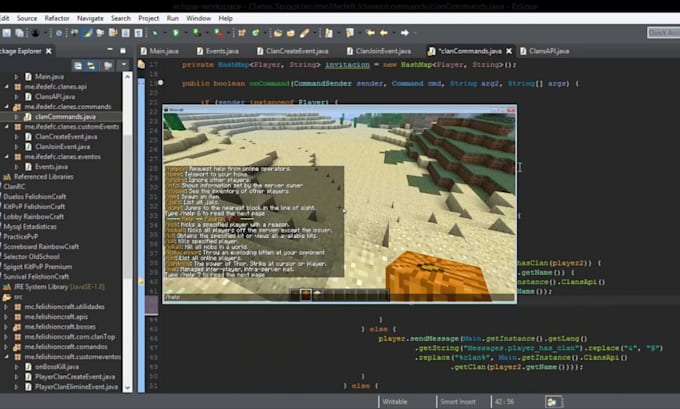Open the Window menu
Viewport: 680px width, 409px height.
pyautogui.click(x=198, y=18)
